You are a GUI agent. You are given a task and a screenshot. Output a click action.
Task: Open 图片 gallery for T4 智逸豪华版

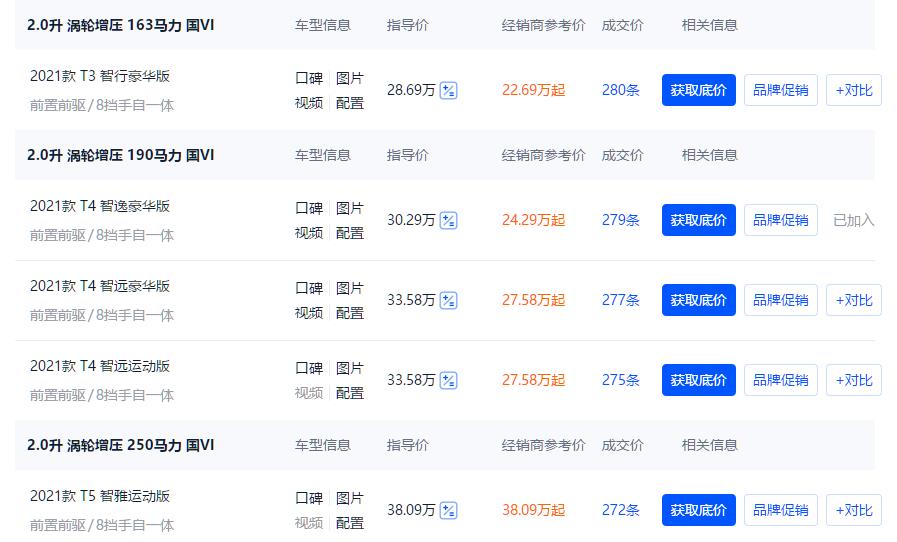350,208
